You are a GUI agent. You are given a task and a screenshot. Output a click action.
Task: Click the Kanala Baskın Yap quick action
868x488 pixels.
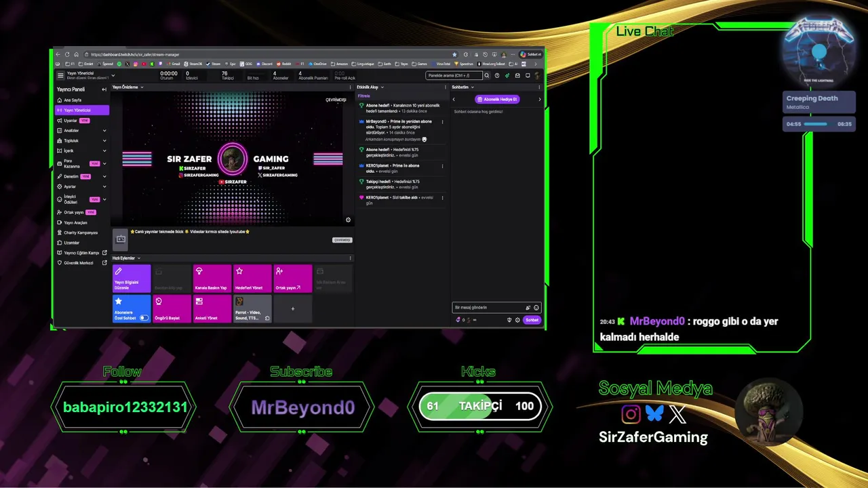(212, 279)
